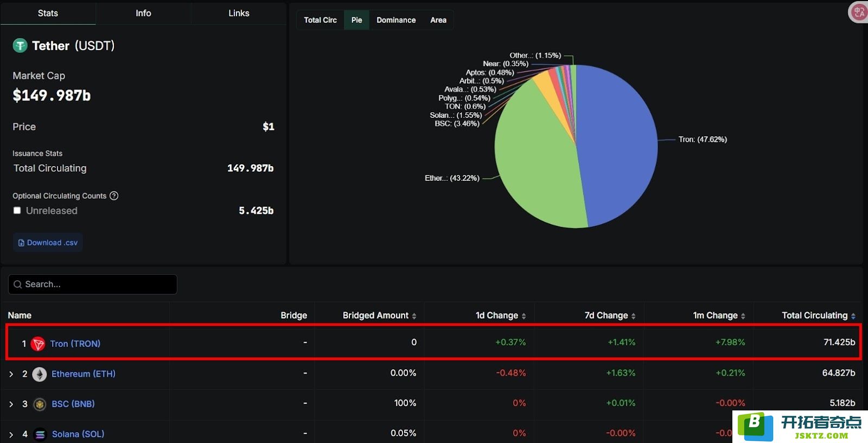Click the BSC: (3.46%) pie label

click(457, 124)
